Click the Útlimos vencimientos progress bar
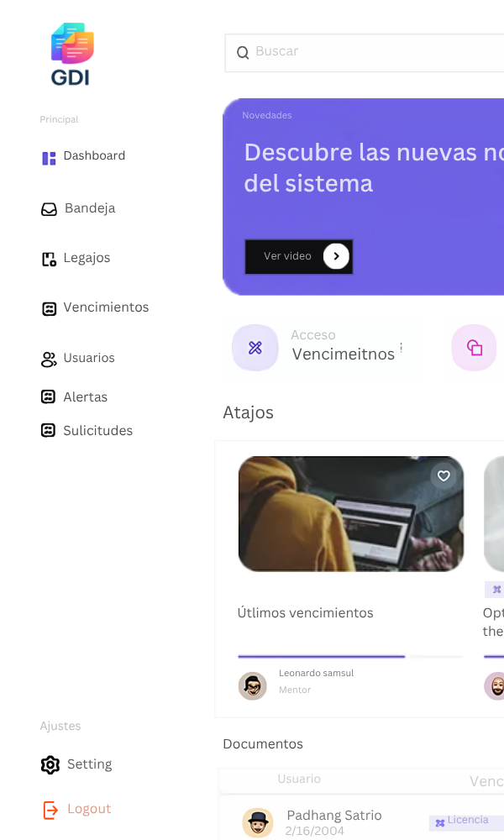The image size is (504, 840). click(x=351, y=656)
